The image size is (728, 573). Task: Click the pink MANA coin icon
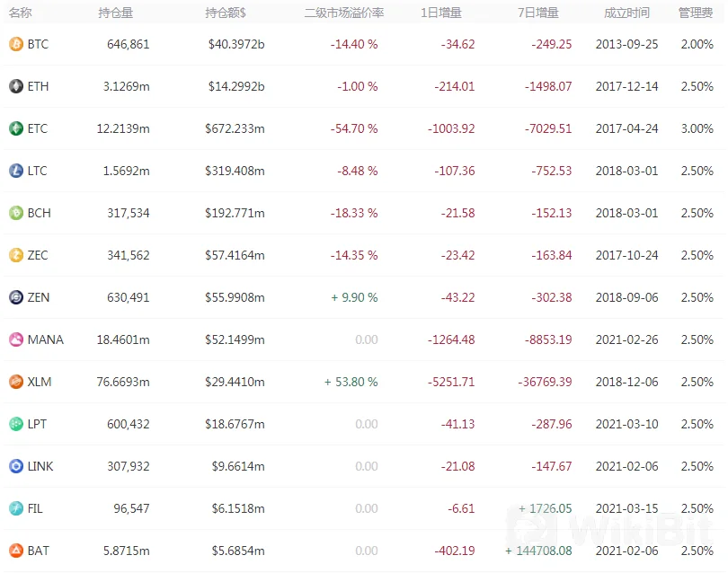tap(16, 339)
